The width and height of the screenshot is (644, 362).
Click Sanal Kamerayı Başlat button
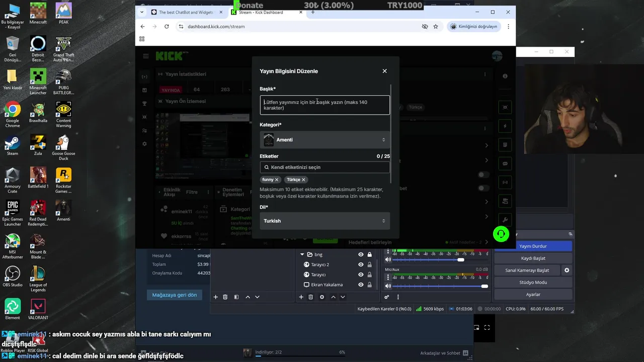[527, 270]
